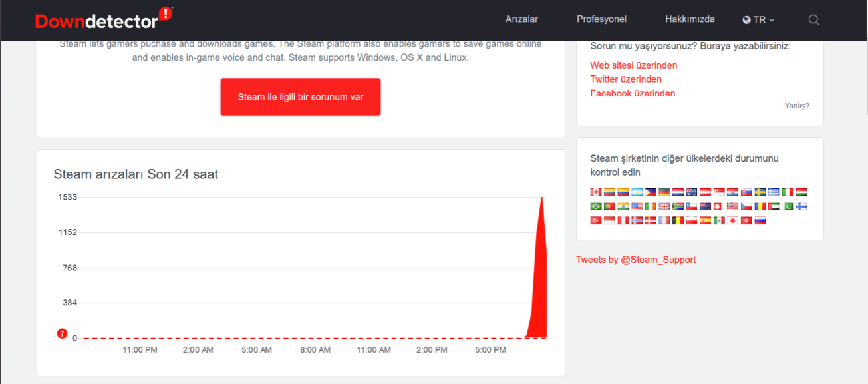Select the Turkey flag

click(596, 220)
